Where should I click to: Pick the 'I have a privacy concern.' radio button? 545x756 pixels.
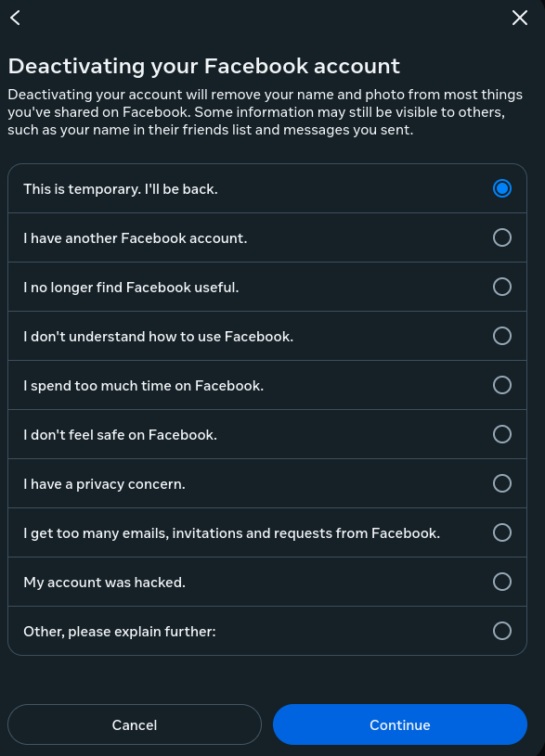(x=502, y=483)
